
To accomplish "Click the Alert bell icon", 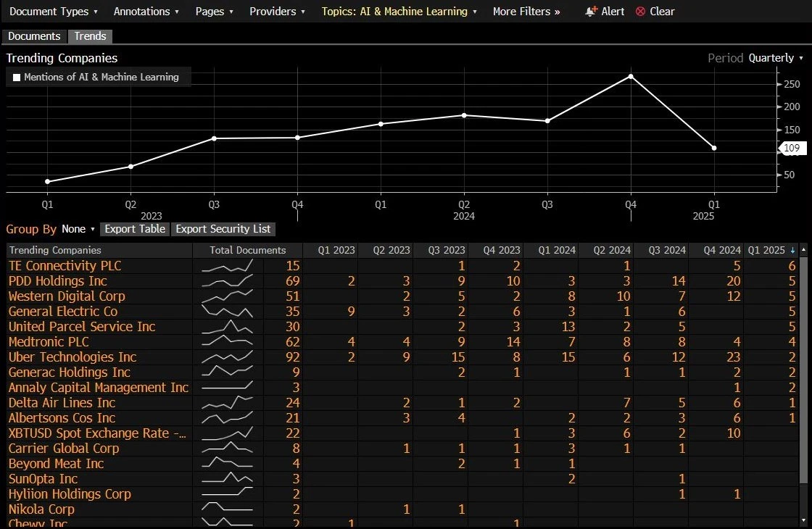I will [x=592, y=12].
